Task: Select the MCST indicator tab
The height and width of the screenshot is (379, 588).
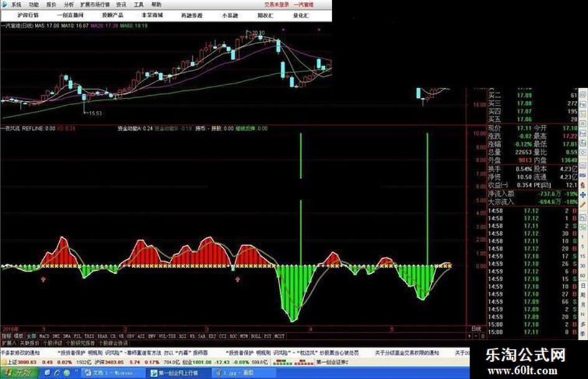Action: 279,336
